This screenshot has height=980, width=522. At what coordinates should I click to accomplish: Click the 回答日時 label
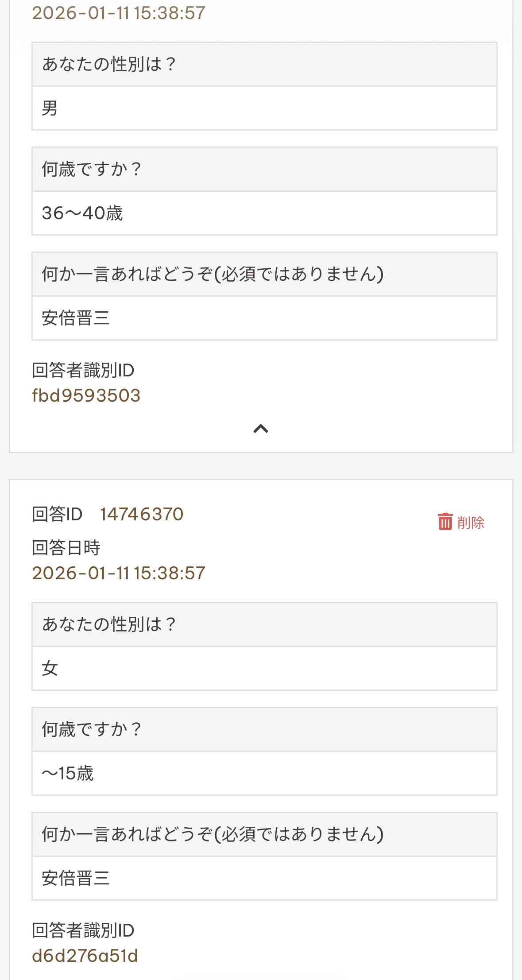[x=66, y=548]
